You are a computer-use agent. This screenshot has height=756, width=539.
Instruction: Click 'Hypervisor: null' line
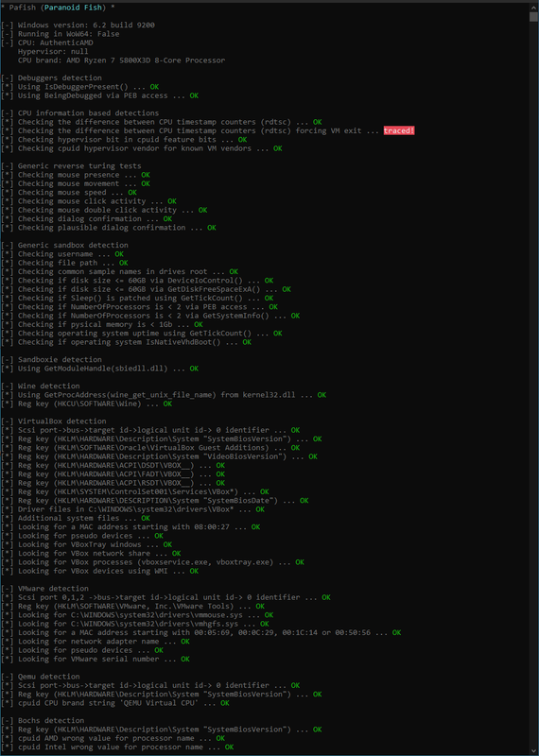pyautogui.click(x=53, y=51)
